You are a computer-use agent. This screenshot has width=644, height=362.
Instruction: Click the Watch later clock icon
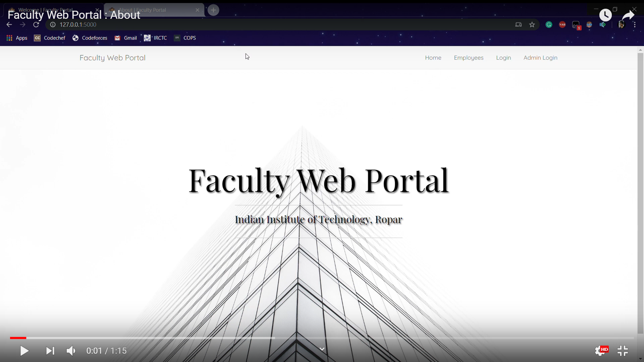tap(605, 15)
